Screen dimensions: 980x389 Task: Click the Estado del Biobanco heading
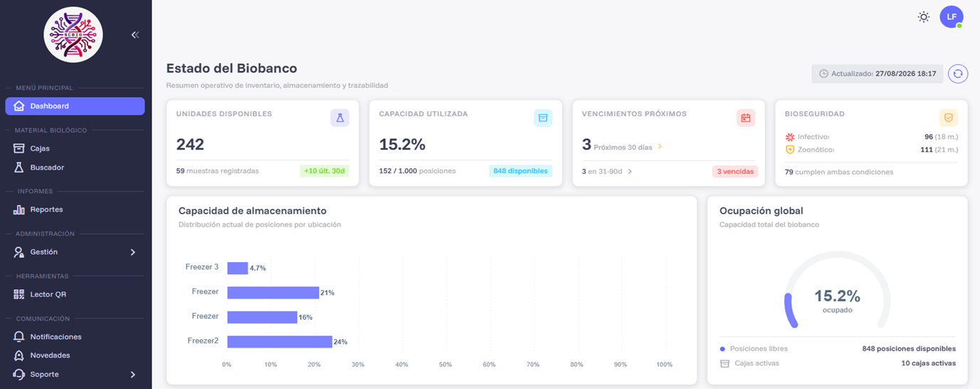pos(231,68)
